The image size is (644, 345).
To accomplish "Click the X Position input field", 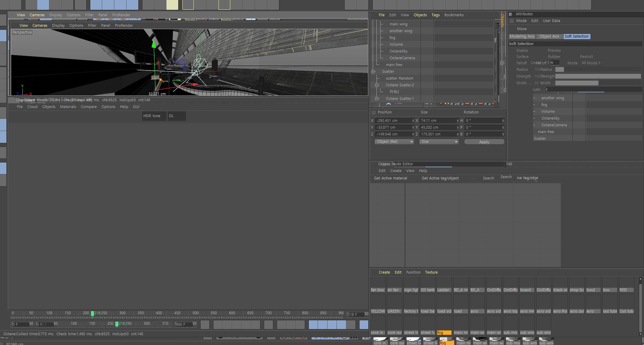I will coord(394,121).
